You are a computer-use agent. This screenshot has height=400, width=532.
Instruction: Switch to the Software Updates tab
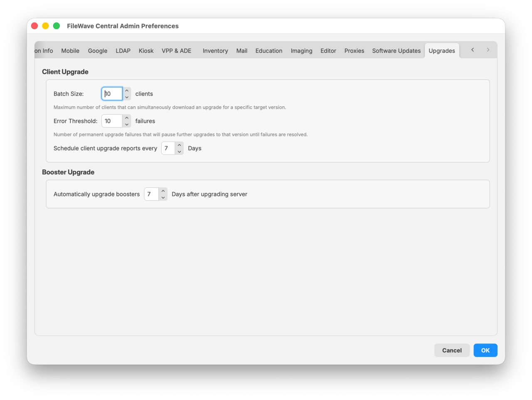click(397, 51)
